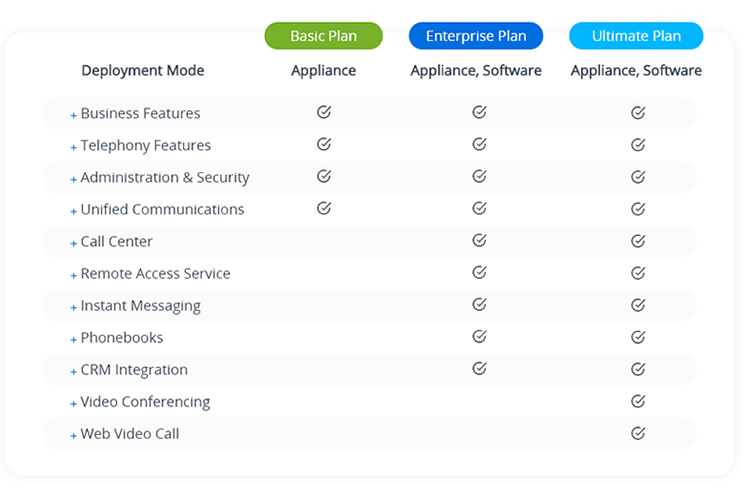Click Enterprise Plan checkmark for Telephony Features
Viewport: 750px width, 500px height.
click(479, 144)
